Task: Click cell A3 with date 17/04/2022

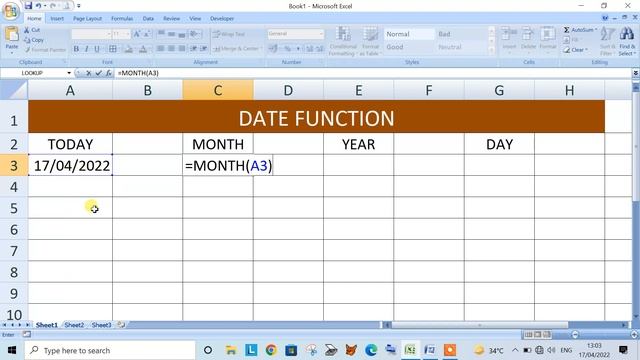Action: [70, 165]
